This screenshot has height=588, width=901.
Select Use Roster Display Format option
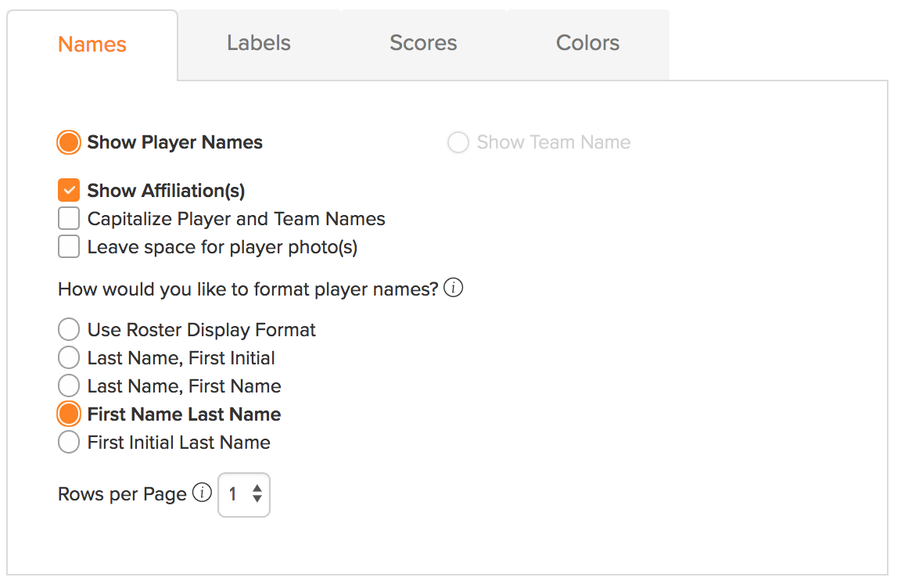[68, 330]
